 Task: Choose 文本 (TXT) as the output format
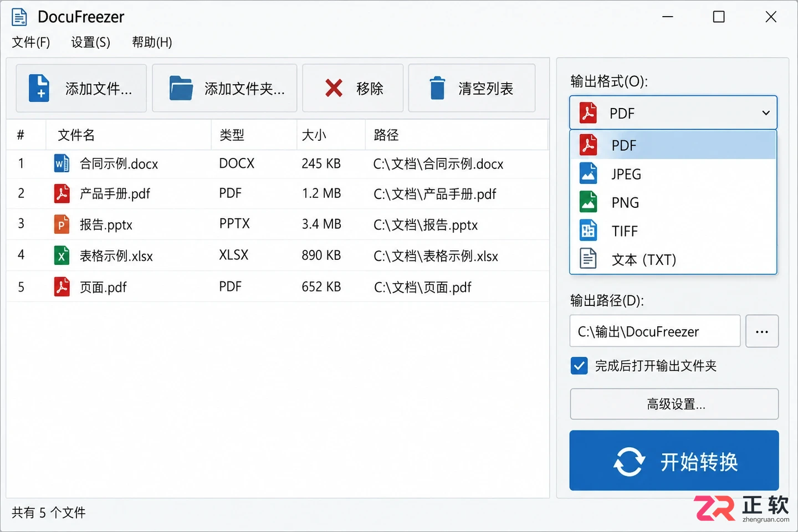673,259
